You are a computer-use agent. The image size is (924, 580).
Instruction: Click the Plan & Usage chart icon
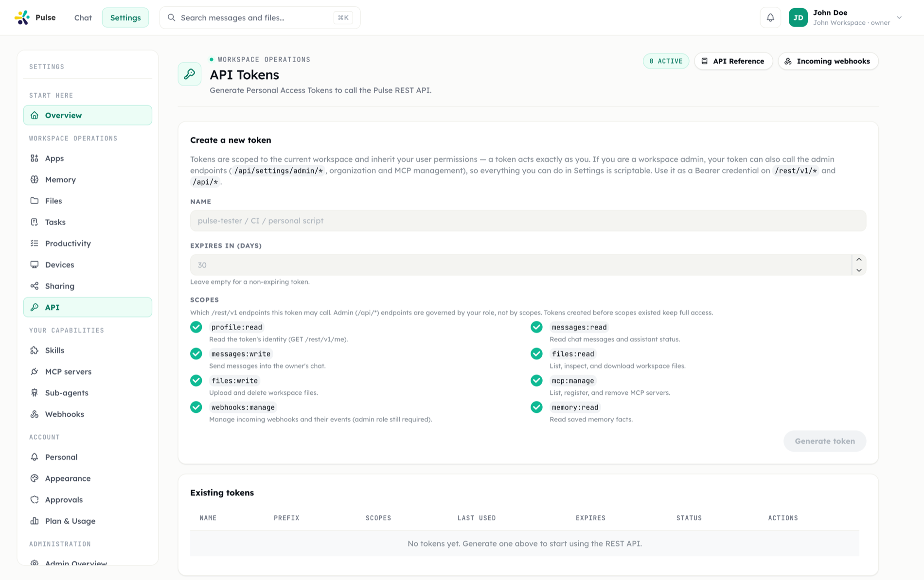pos(35,521)
